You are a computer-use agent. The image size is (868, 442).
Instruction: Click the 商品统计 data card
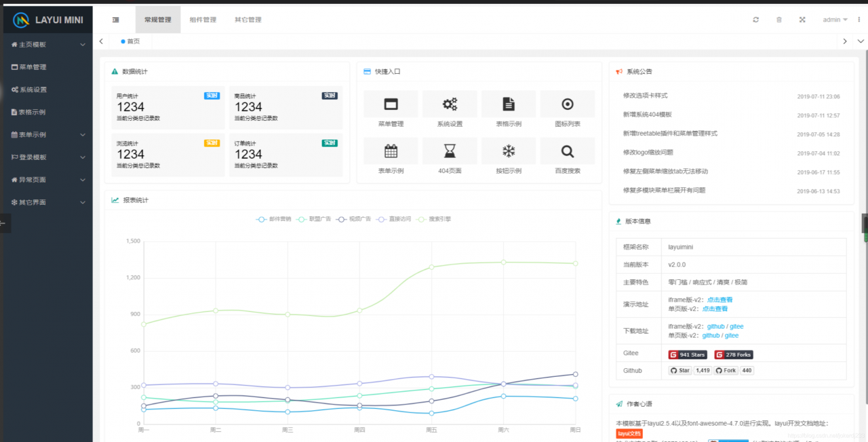[285, 108]
